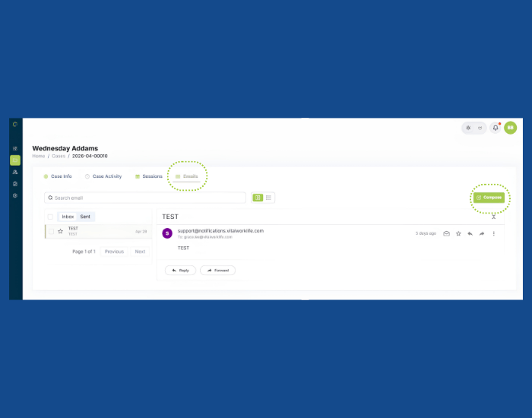532x418 pixels.
Task: Click the purple S sender avatar
Action: (x=167, y=233)
